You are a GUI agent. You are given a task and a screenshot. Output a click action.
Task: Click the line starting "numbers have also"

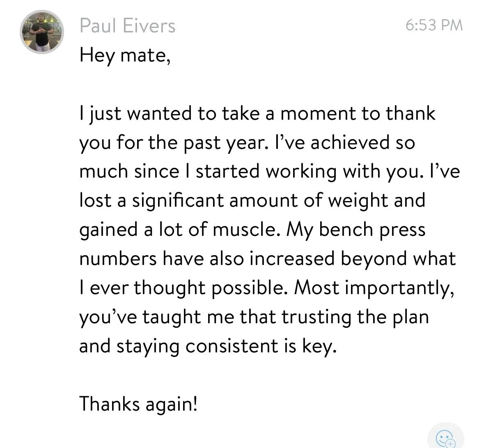[x=267, y=259]
